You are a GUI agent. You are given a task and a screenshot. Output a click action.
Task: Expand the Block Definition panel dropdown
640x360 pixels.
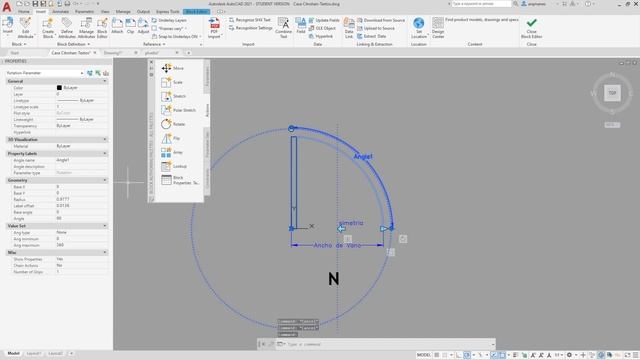(73, 44)
